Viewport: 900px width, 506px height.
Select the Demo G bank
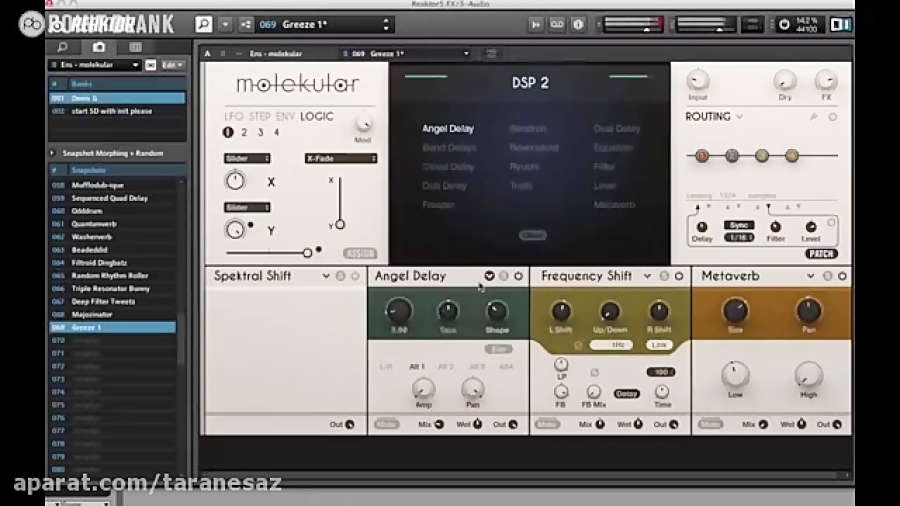[117, 98]
